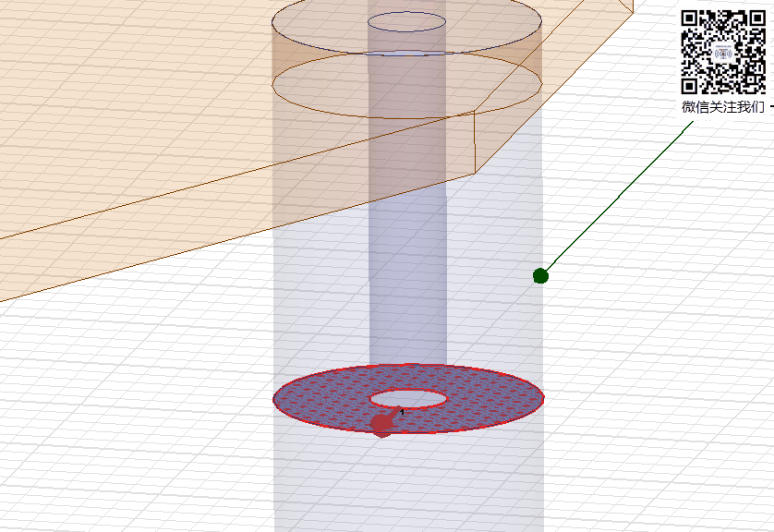774x532 pixels.
Task: Click the "微信关注我们" caption text
Action: [x=722, y=107]
